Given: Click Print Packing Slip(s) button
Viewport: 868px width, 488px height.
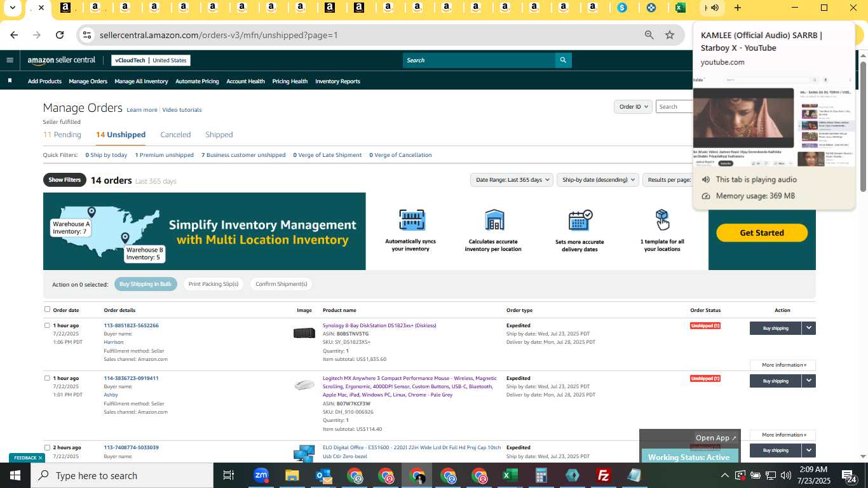Looking at the screenshot, I should (x=214, y=284).
